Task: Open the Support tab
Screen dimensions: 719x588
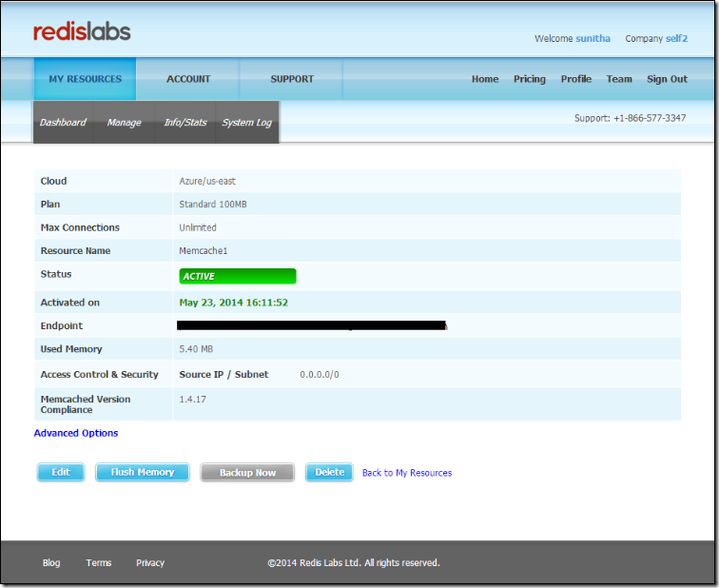Action: point(292,79)
